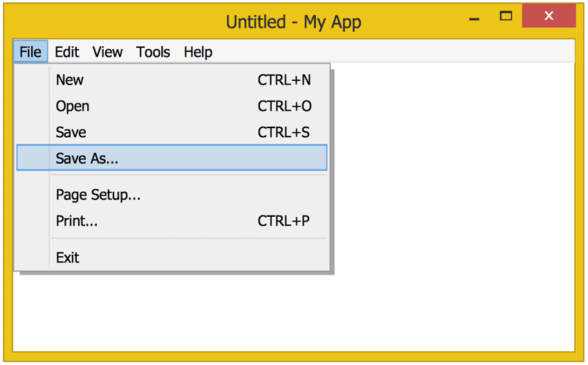Select Print... in the File menu

tap(172, 221)
